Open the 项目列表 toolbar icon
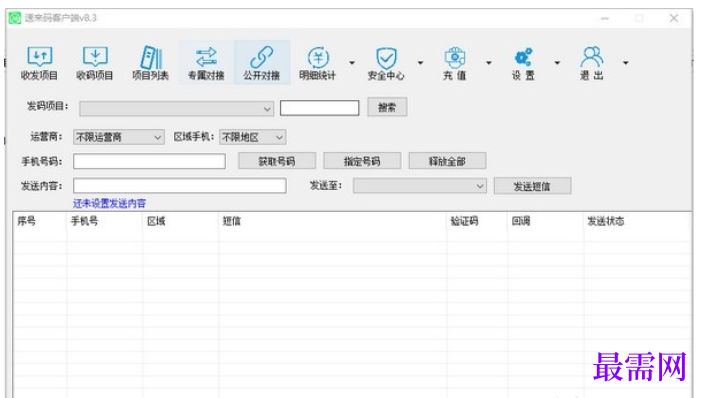This screenshot has width=705, height=398. (x=150, y=63)
